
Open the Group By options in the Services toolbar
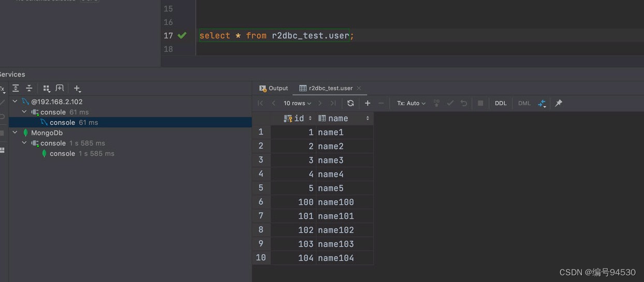(47, 88)
